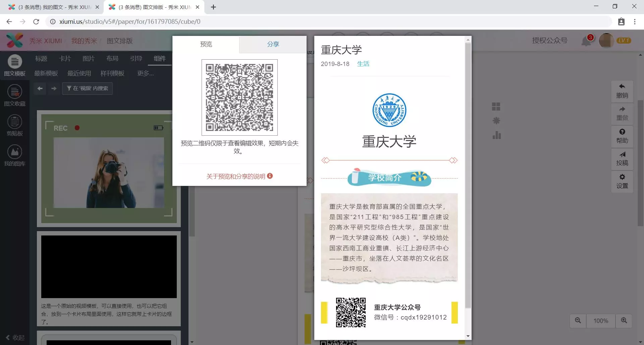Viewport: 644px width, 345px height.
Task: Click the preview QR code image
Action: tap(239, 97)
